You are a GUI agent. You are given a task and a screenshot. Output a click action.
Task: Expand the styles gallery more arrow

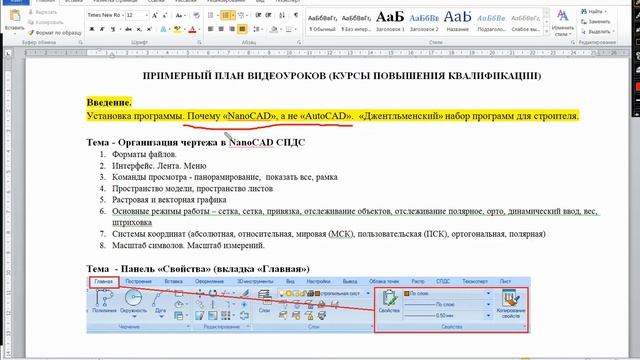[x=547, y=32]
